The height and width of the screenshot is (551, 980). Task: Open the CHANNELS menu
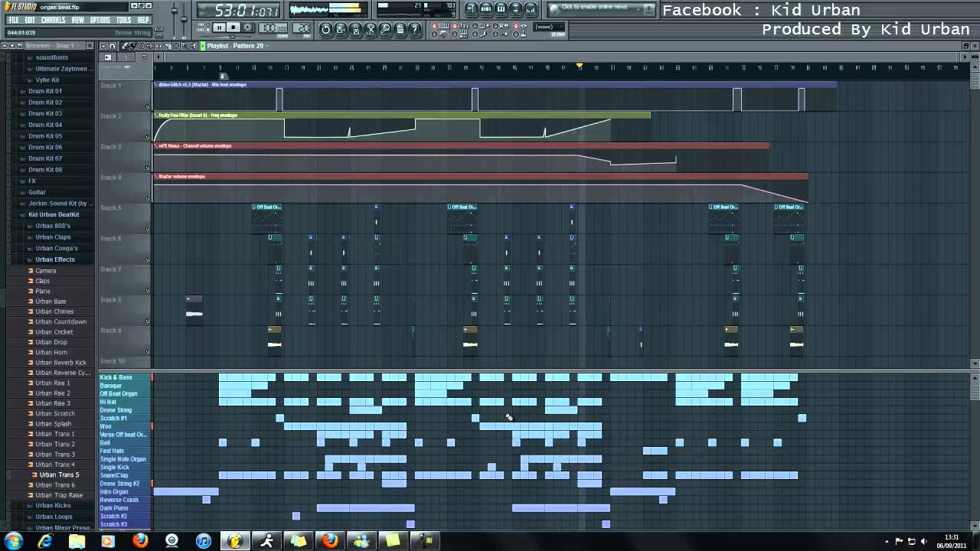54,20
